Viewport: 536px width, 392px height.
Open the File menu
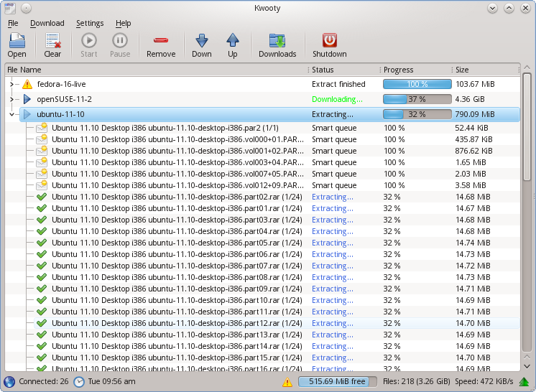tap(13, 23)
